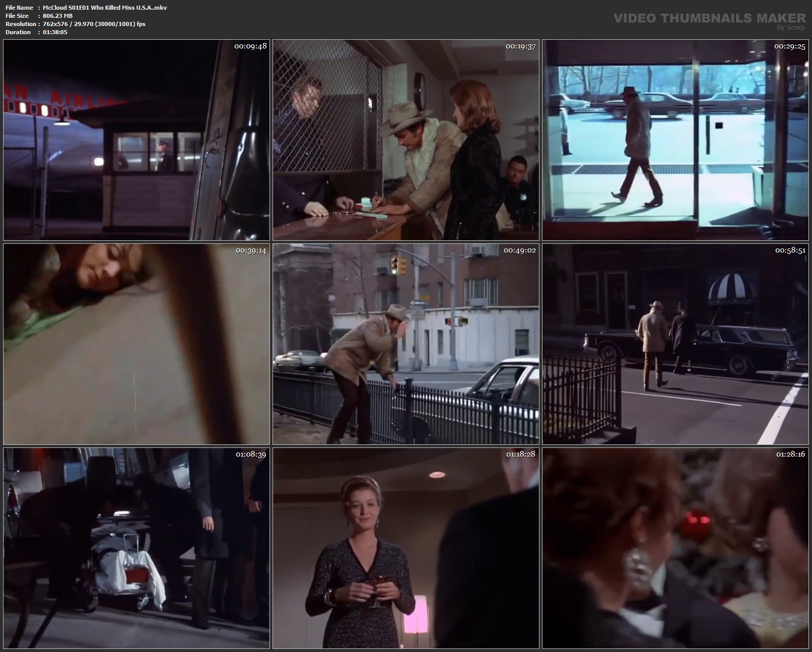Click the 00:19:37 timestamp label

click(x=521, y=46)
